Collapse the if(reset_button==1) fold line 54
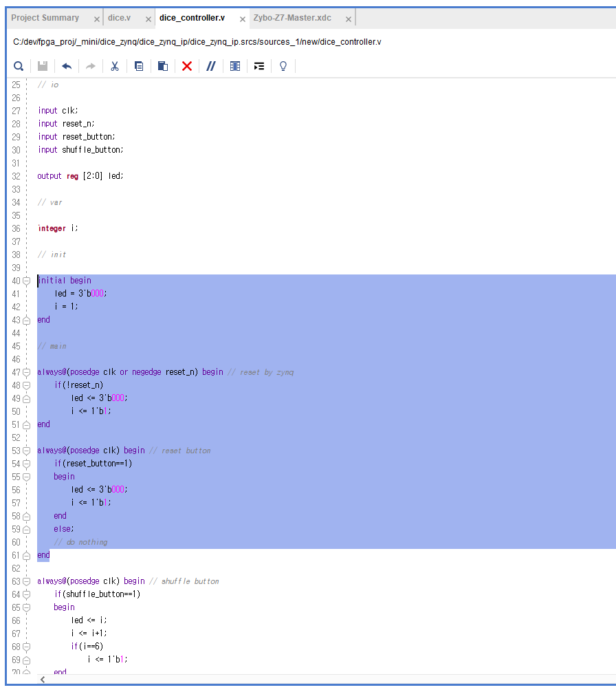This screenshot has height=692, width=616. tap(26, 464)
